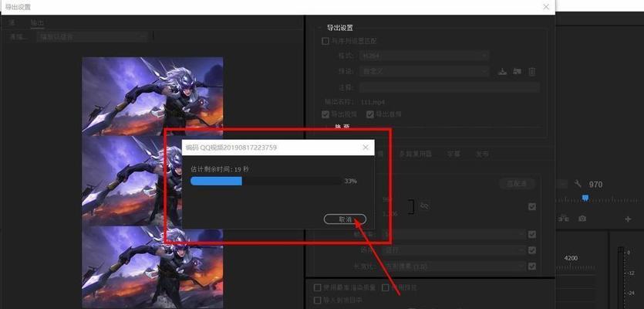Enable 使用最高渲染质量 checkbox

point(317,287)
